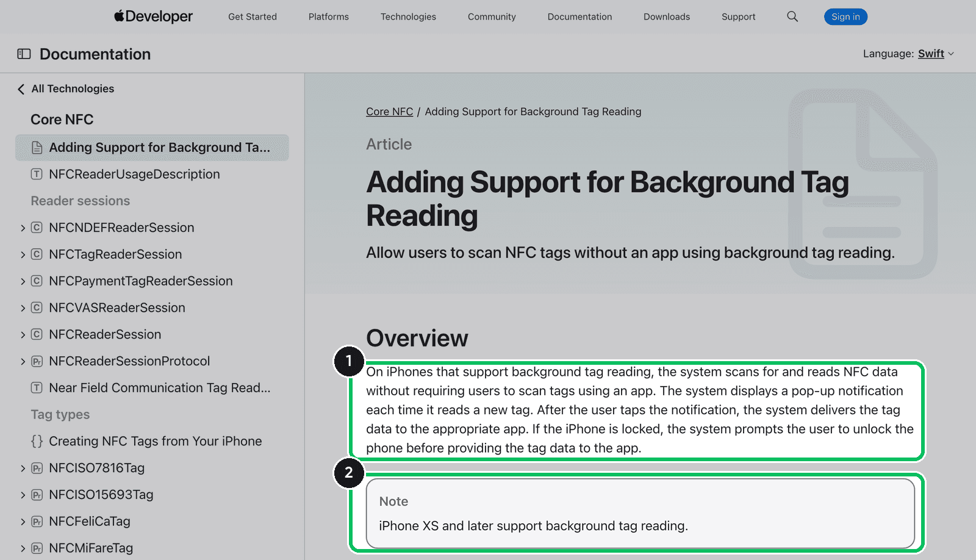The height and width of the screenshot is (560, 976).
Task: Click the curly braces icon beside Creating NFC Tags
Action: pos(37,441)
